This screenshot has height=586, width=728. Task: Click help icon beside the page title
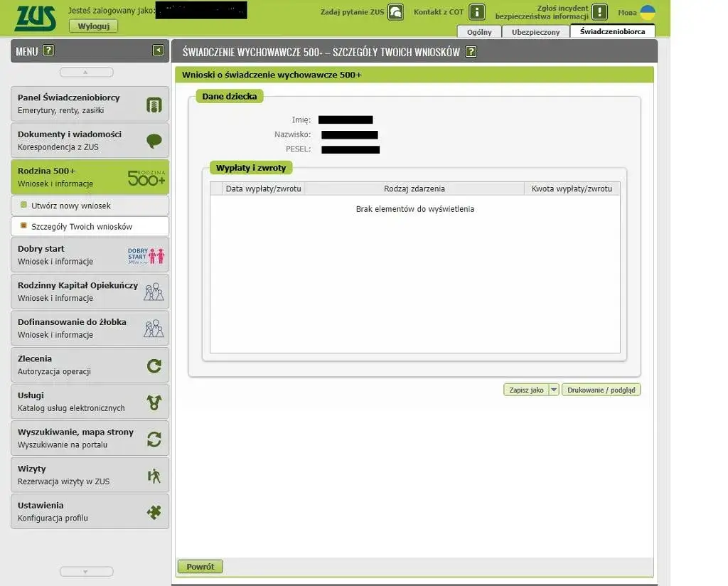[x=471, y=51]
